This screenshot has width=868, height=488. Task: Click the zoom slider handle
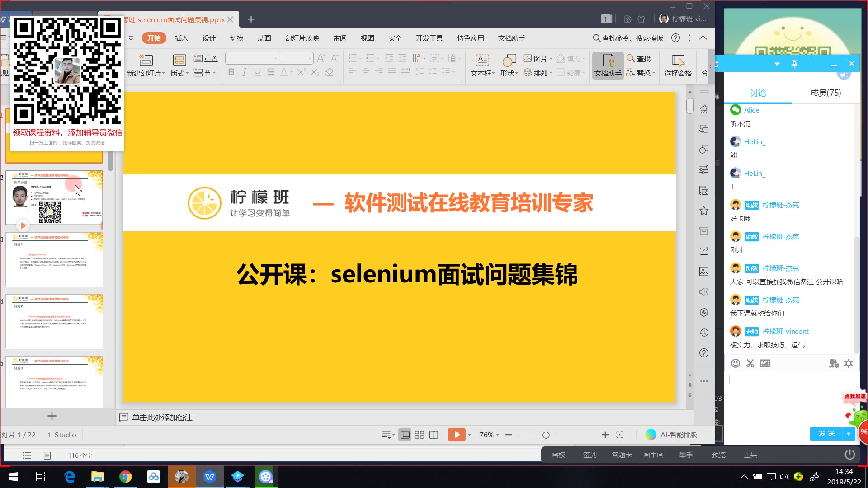(x=546, y=435)
